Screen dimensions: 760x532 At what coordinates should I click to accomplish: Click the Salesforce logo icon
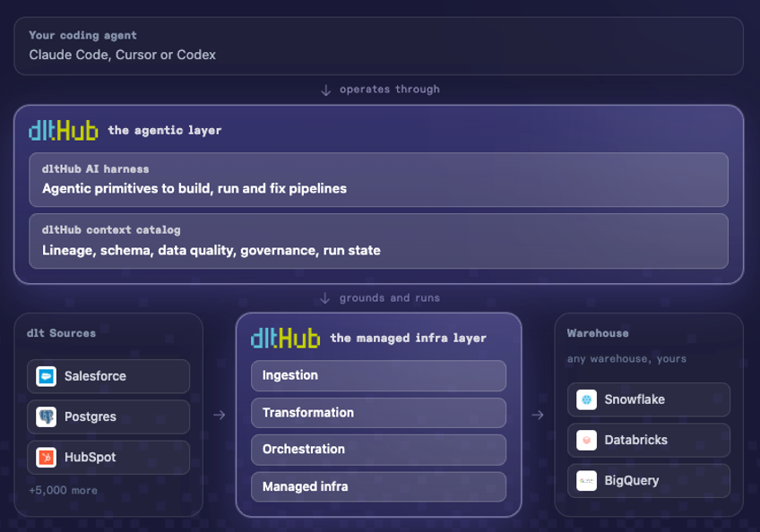[46, 376]
